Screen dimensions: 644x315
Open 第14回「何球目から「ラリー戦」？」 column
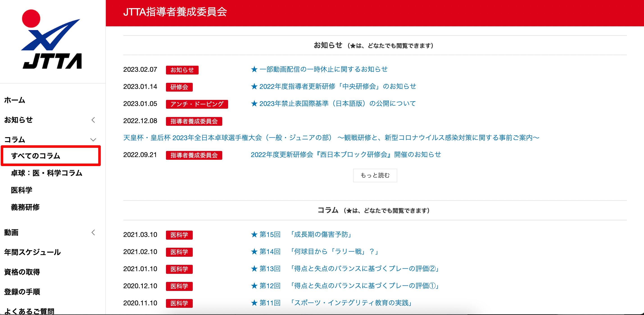tap(315, 252)
